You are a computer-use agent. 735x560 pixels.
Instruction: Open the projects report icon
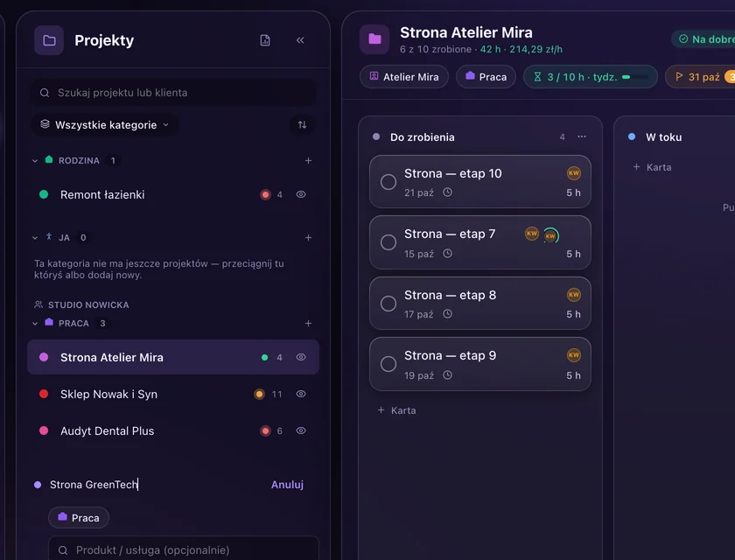265,40
